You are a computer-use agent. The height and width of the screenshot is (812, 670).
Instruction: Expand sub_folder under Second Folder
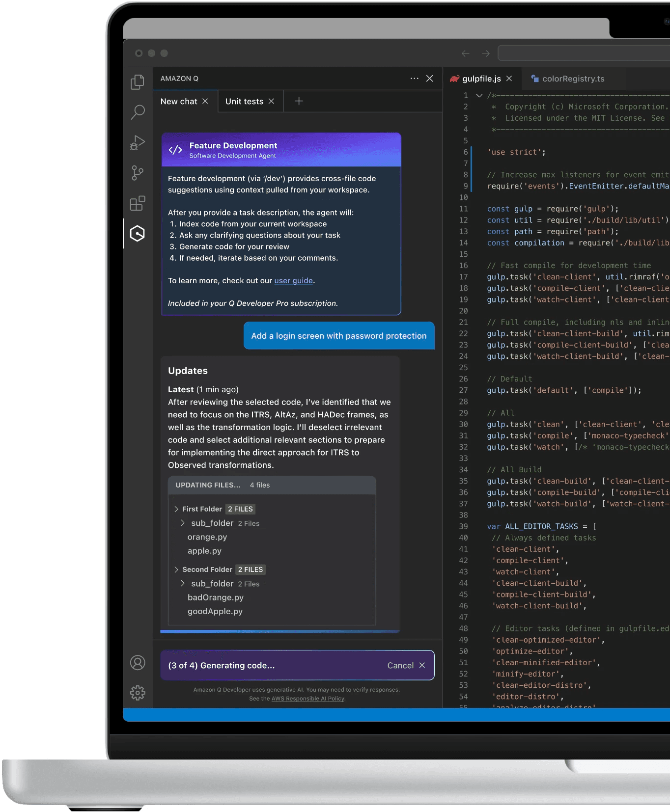coord(182,583)
